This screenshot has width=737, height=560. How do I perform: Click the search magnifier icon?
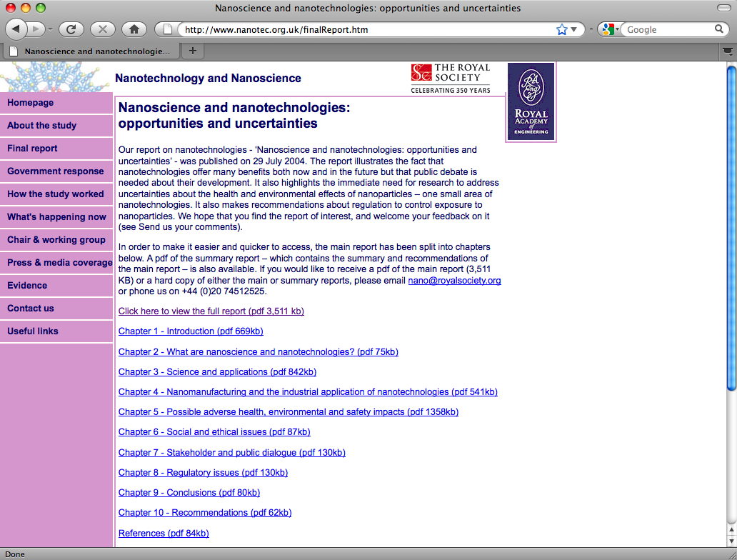(x=718, y=29)
